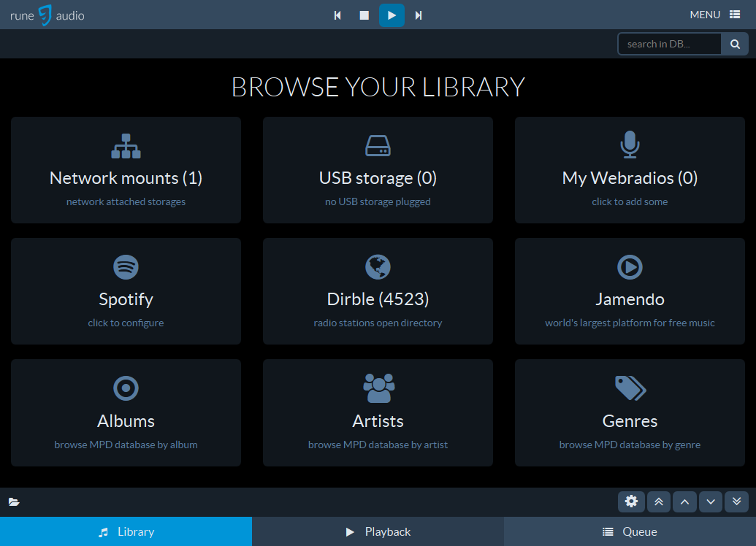This screenshot has width=756, height=546.
Task: Click 'world's largest platform for free music'
Action: click(630, 323)
